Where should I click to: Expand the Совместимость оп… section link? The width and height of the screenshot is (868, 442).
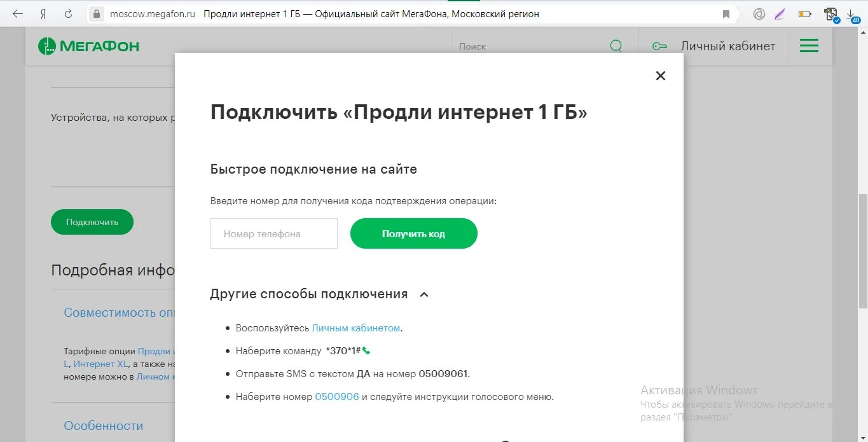[119, 313]
